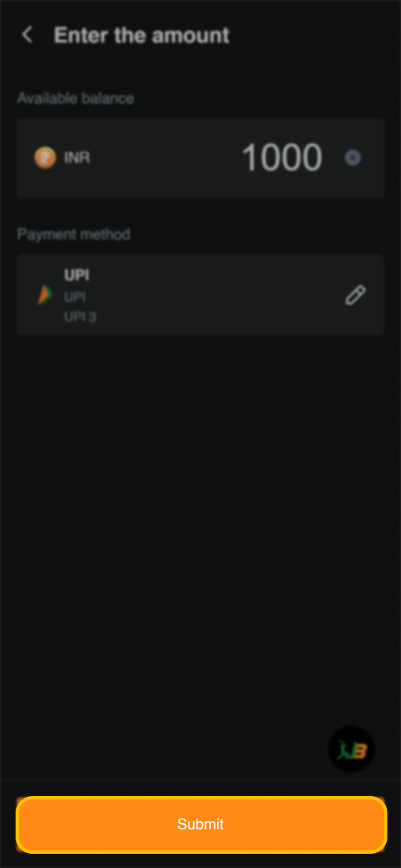Click the digit 1 in the amount
This screenshot has height=868, width=401.
250,157
